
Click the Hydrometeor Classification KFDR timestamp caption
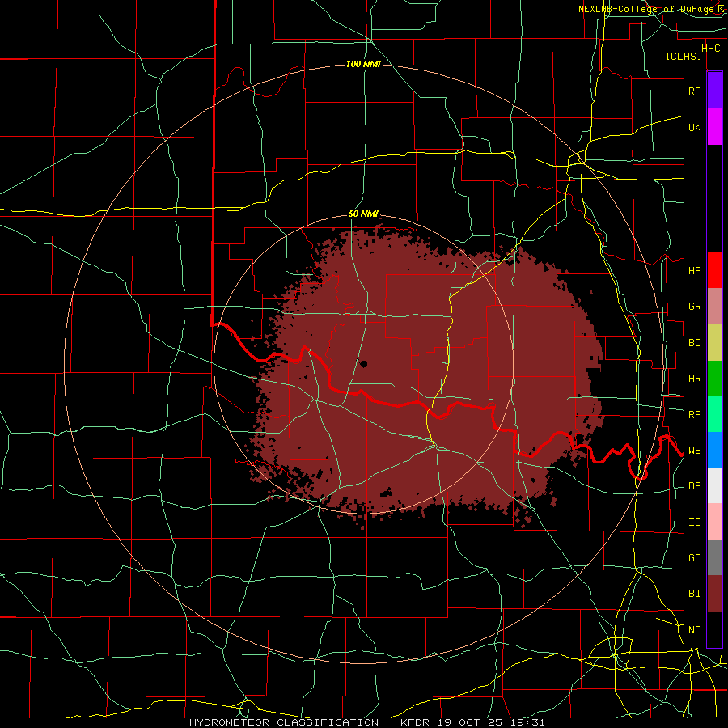tap(366, 722)
